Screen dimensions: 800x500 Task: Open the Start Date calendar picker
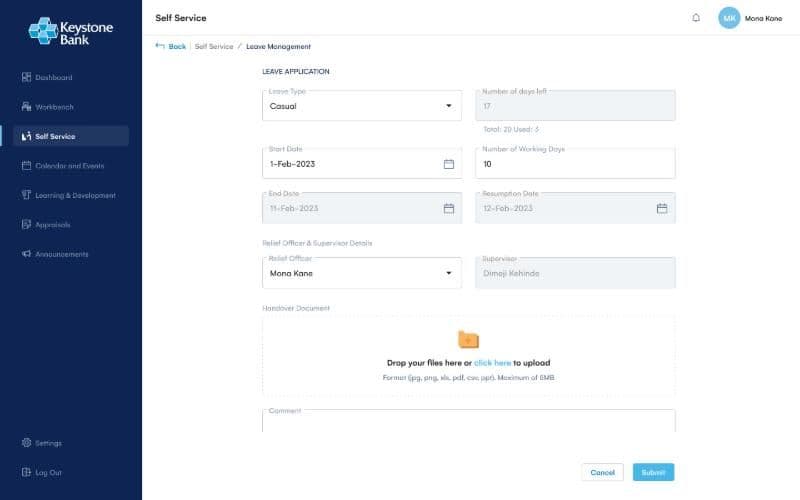[x=448, y=164]
